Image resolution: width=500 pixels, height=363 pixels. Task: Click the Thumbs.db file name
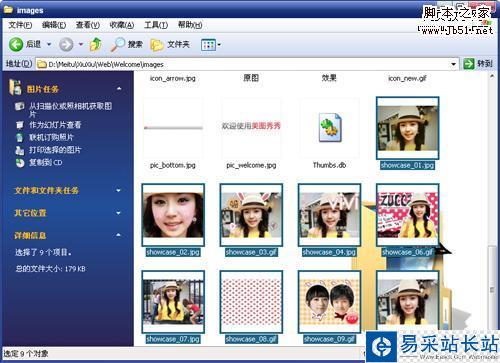point(329,165)
